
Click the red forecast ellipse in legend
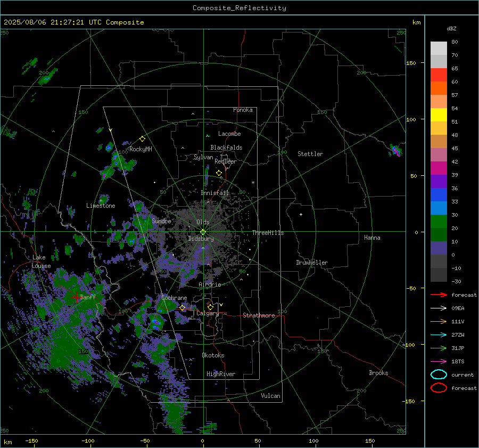click(x=439, y=388)
